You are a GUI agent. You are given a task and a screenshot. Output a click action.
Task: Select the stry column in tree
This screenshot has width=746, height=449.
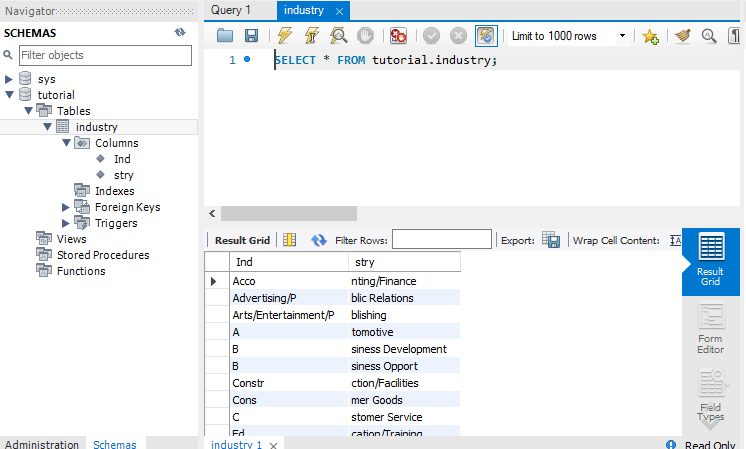(123, 175)
